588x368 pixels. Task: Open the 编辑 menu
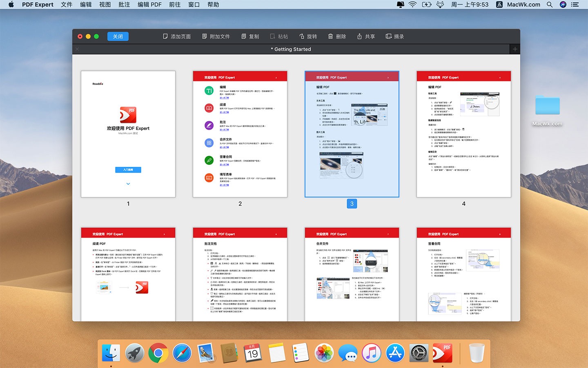pyautogui.click(x=86, y=4)
